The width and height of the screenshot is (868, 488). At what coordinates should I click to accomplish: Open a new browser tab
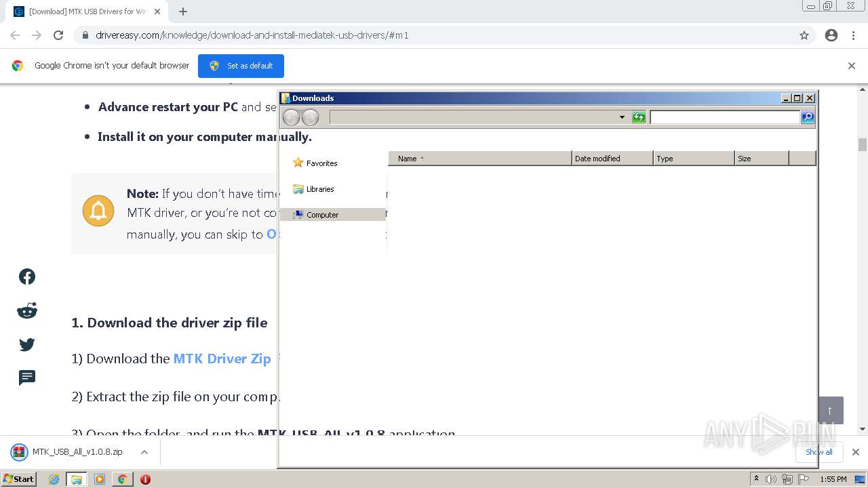coord(183,12)
